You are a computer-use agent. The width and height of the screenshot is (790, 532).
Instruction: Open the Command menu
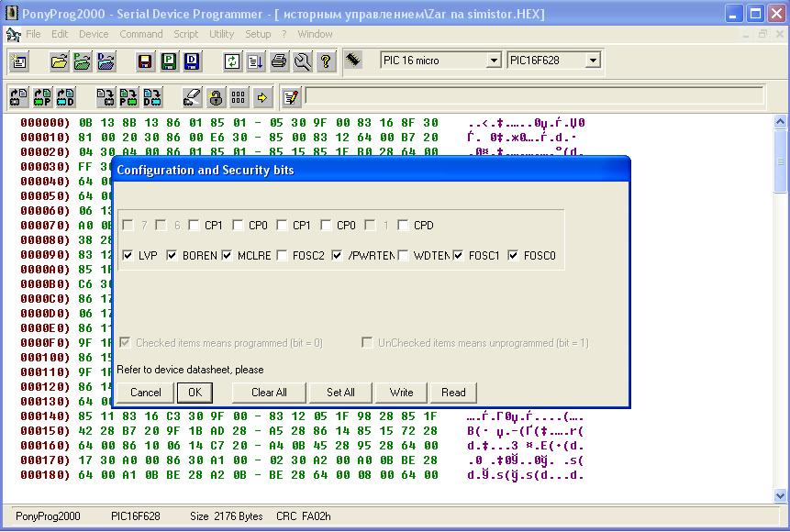140,34
